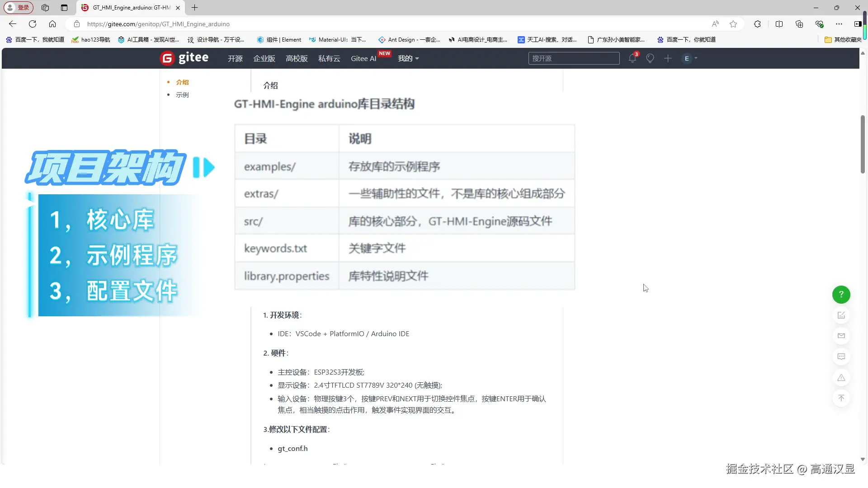Select the 高校版 navigation item
The width and height of the screenshot is (868, 488).
297,58
